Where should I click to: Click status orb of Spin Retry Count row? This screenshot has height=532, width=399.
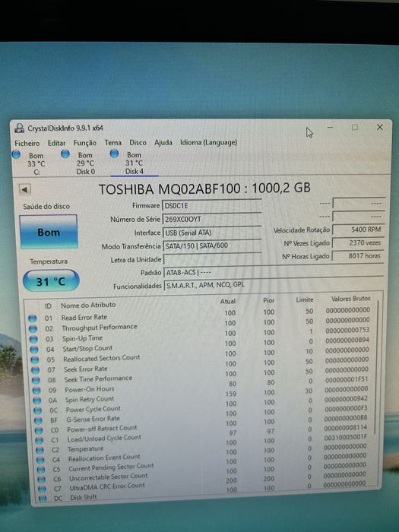click(x=38, y=401)
